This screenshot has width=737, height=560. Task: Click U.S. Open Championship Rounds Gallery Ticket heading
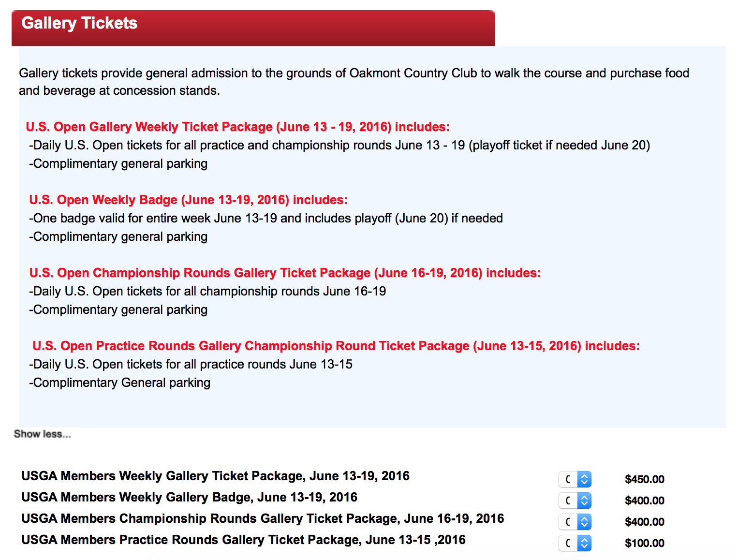(x=285, y=273)
